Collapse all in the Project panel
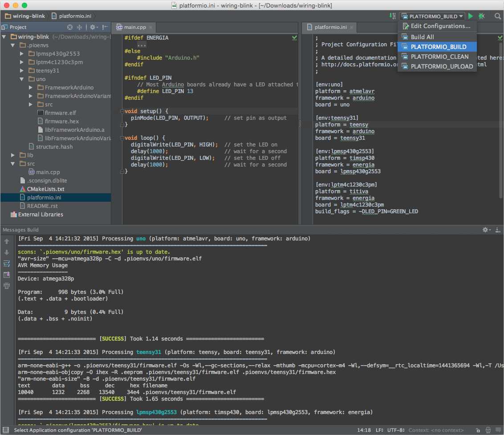Screen dimensions: 504x435 79,27
